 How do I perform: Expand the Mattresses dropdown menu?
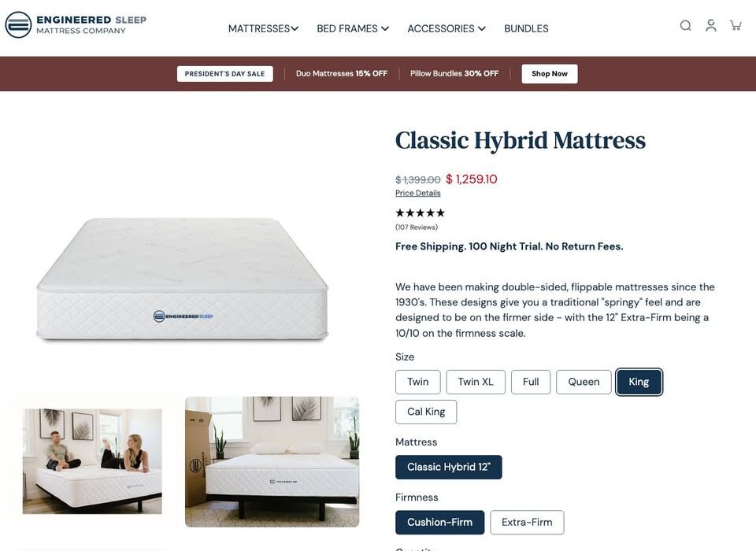(263, 29)
